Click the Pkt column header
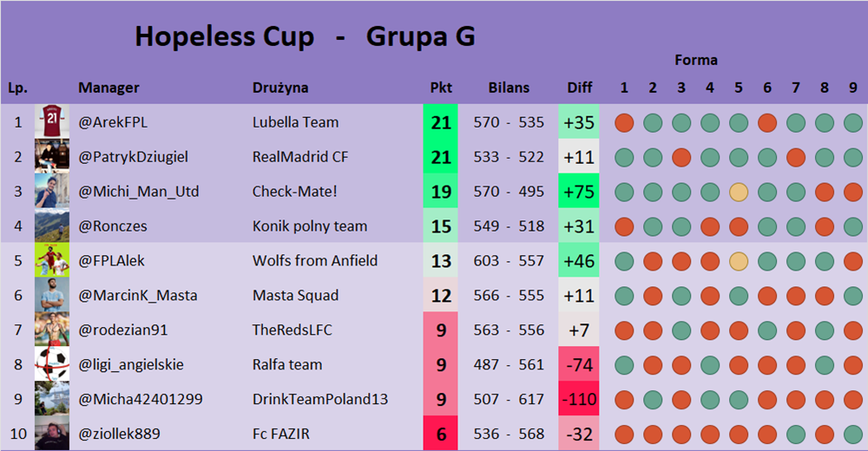 [x=441, y=88]
